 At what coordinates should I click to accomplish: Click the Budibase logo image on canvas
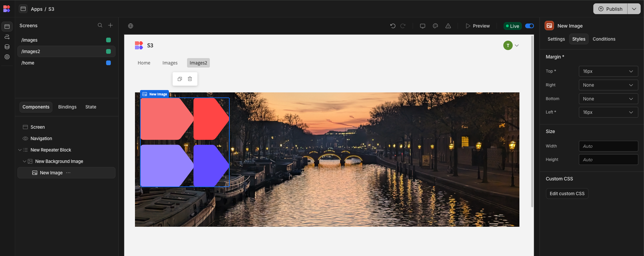pyautogui.click(x=185, y=142)
